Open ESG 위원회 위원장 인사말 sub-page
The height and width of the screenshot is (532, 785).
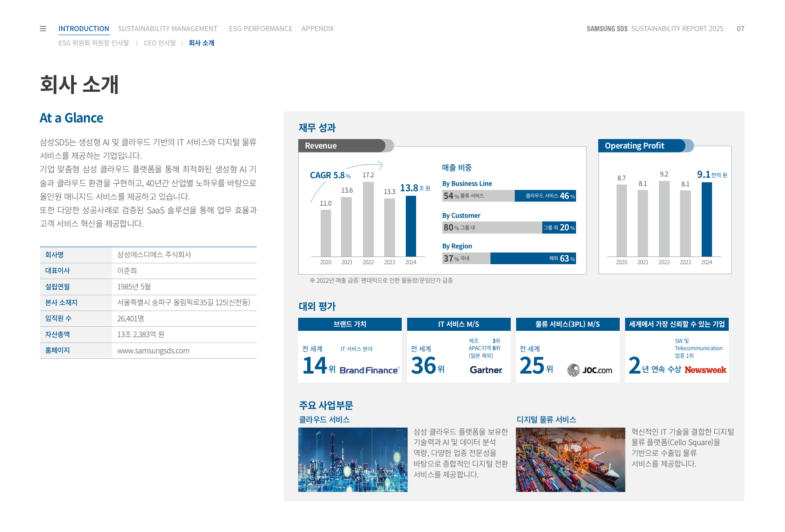pos(94,43)
